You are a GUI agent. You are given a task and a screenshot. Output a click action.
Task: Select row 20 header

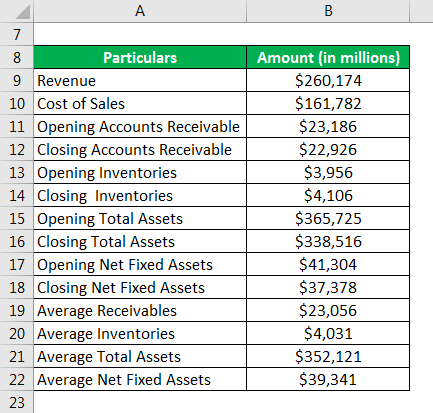(17, 333)
